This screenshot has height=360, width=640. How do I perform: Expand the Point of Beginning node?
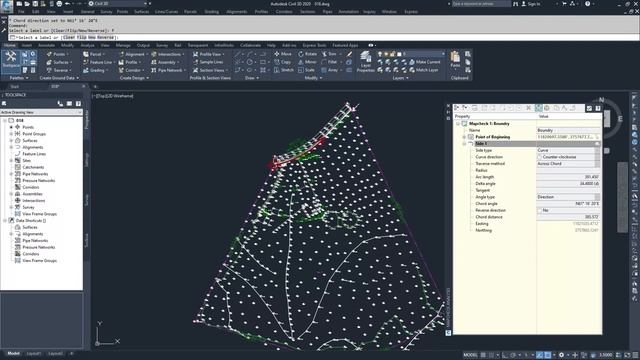[464, 137]
